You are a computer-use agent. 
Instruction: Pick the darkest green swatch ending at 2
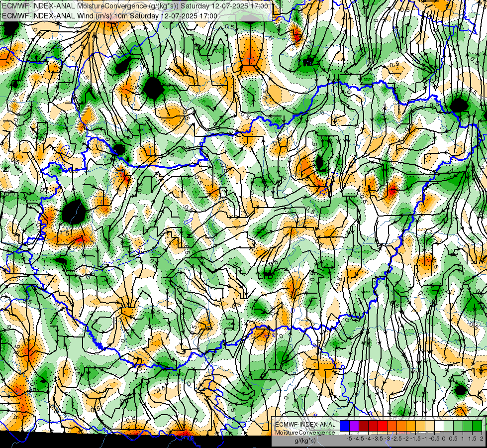477,426
